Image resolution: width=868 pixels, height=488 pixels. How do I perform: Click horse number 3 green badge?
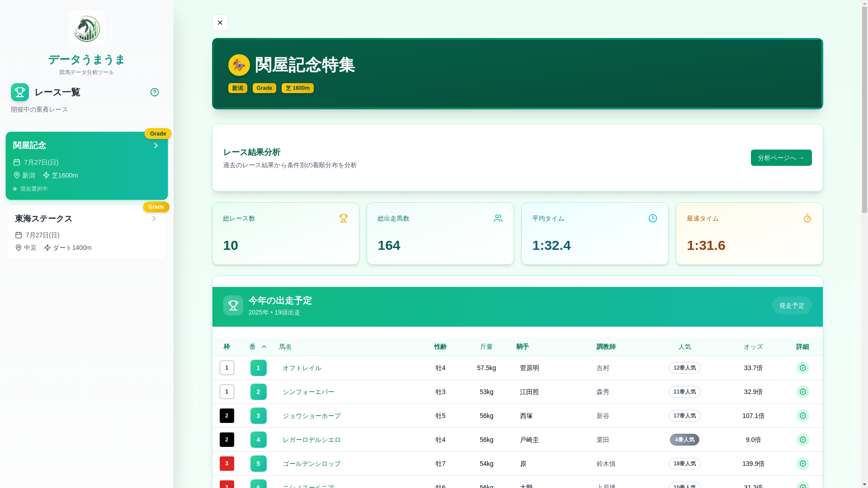point(259,416)
